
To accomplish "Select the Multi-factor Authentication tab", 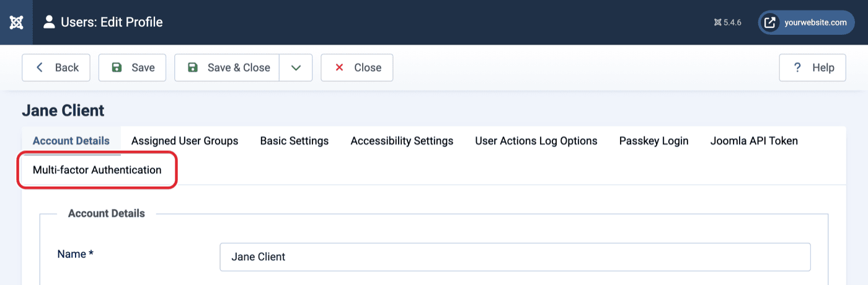I will pos(97,170).
